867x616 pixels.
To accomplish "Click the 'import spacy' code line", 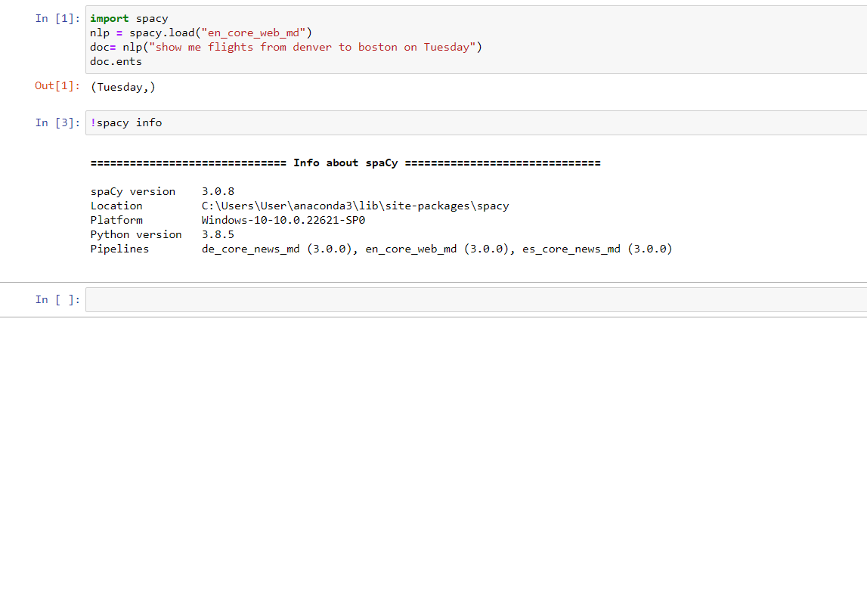I will (x=129, y=19).
